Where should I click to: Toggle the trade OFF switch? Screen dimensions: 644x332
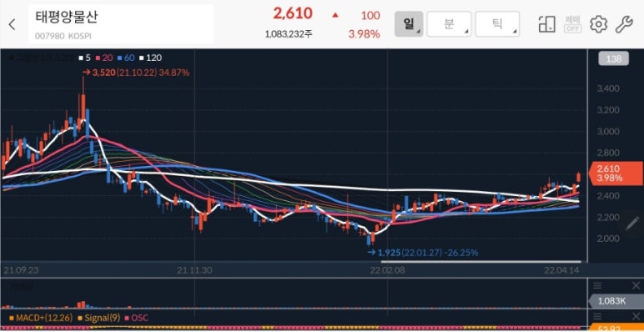572,24
